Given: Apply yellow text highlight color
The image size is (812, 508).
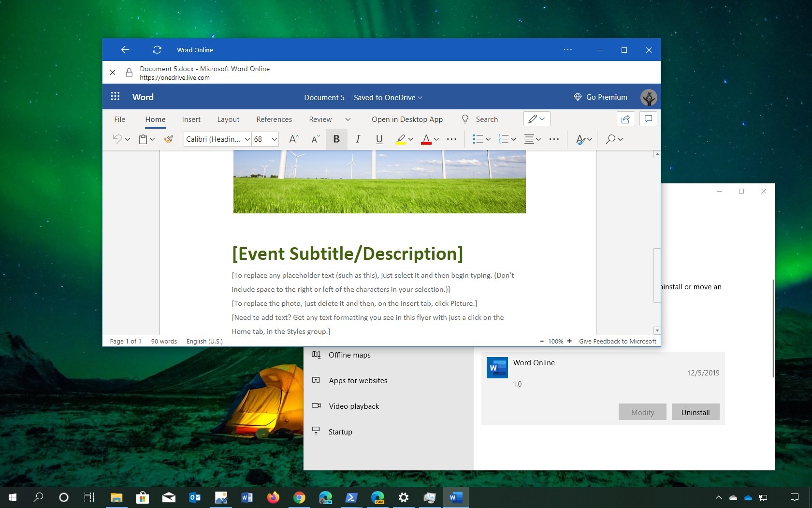Looking at the screenshot, I should [x=401, y=139].
